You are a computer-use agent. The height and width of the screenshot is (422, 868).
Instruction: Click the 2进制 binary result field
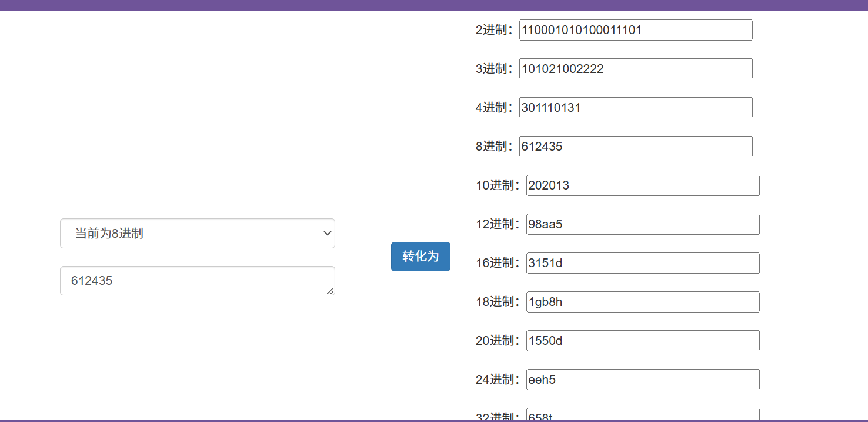[635, 30]
